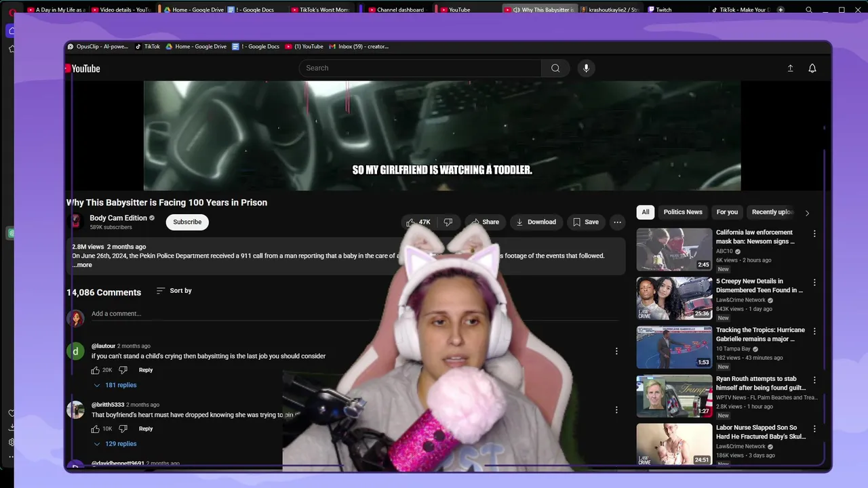
Task: Open menu for California mask ban video
Action: [814, 234]
